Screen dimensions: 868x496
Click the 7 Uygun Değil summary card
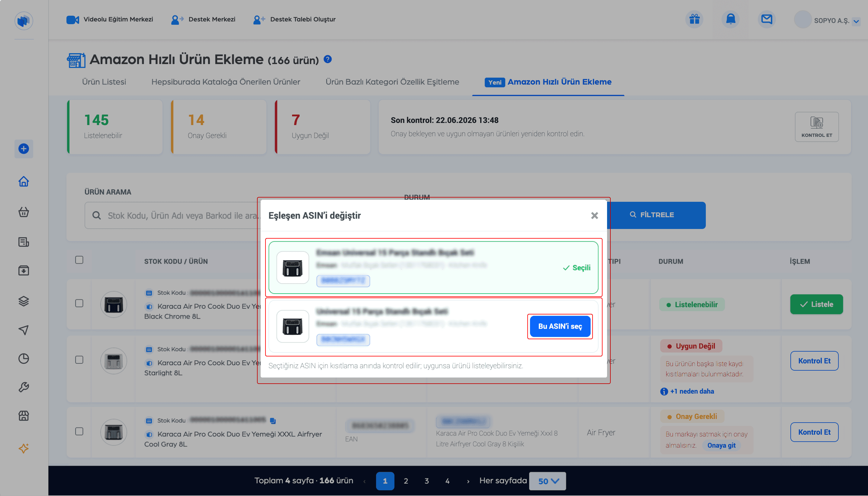323,127
